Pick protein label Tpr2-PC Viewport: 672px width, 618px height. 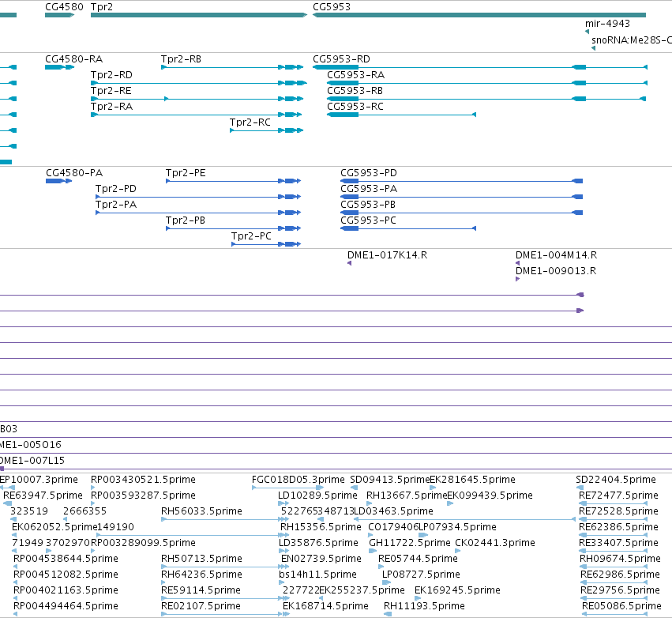[251, 236]
